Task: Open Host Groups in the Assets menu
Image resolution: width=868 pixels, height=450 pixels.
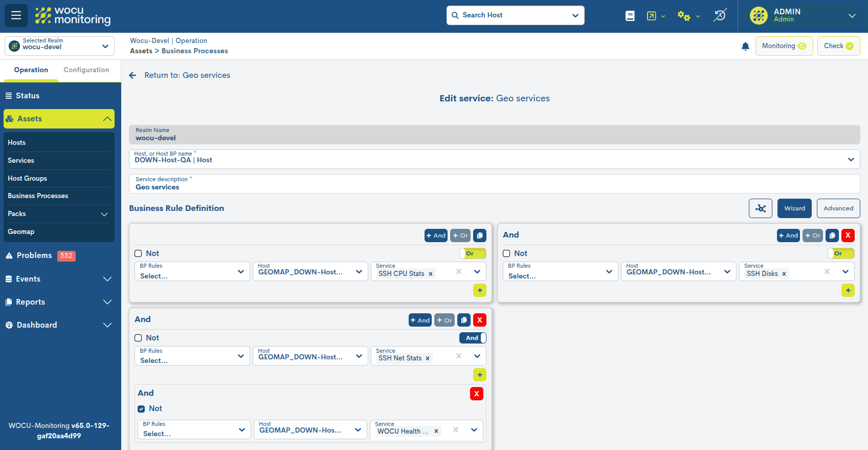Action: [x=28, y=178]
